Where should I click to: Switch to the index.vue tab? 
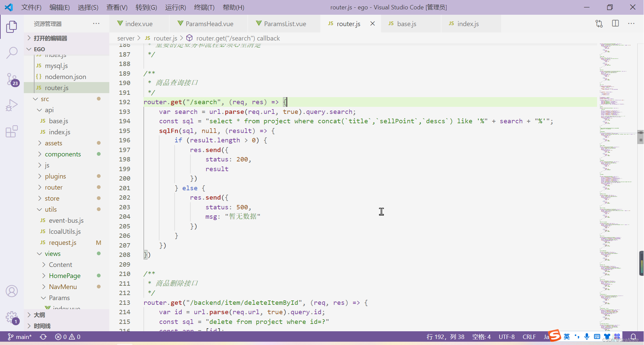[x=139, y=24]
